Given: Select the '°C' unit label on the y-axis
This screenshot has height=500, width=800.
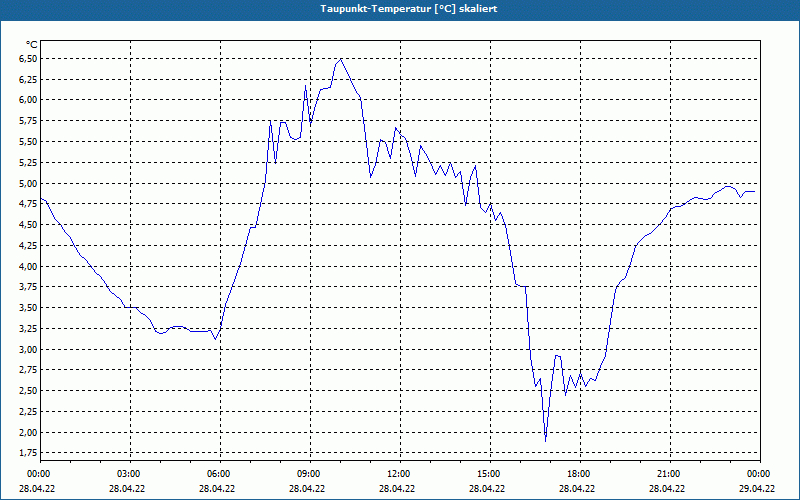Looking at the screenshot, I should [32, 45].
